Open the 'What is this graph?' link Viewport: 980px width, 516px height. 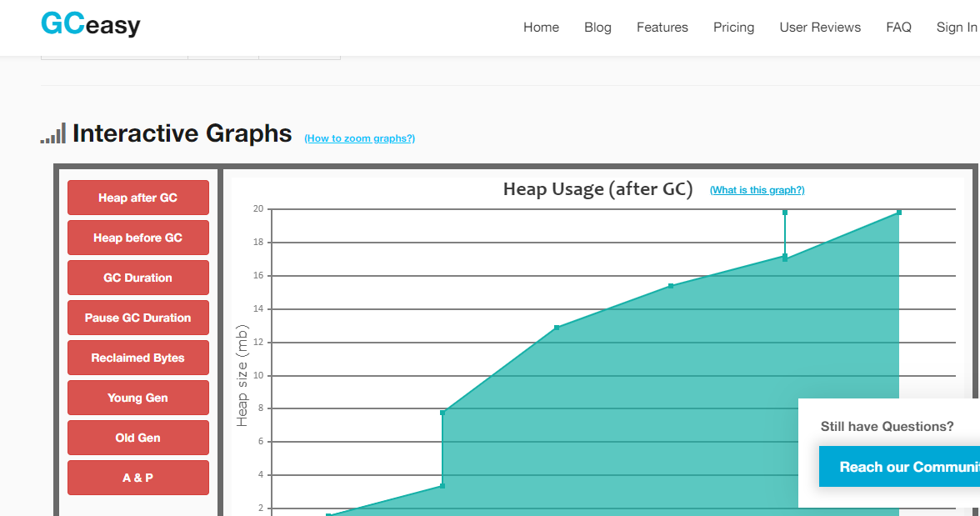[757, 190]
